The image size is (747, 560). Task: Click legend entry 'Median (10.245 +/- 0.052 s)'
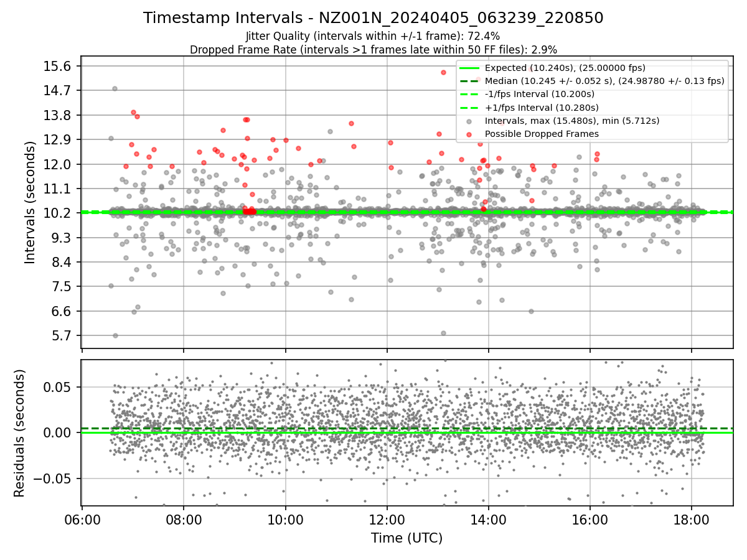(x=604, y=81)
